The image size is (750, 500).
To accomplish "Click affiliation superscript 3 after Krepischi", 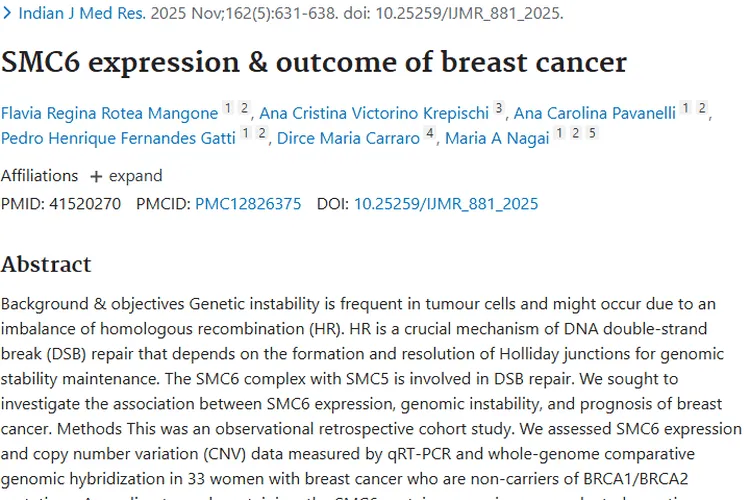I will tap(499, 108).
